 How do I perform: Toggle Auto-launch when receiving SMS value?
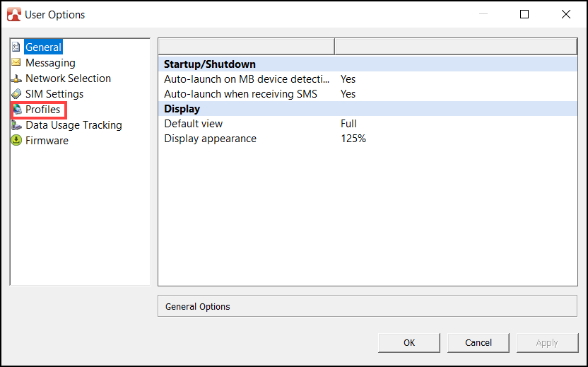coord(348,94)
